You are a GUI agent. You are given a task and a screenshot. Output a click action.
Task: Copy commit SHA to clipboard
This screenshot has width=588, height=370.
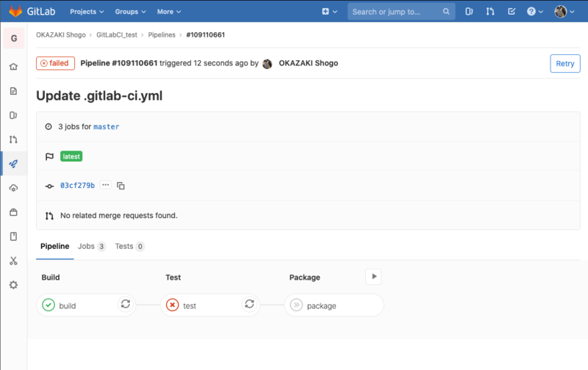coord(121,186)
